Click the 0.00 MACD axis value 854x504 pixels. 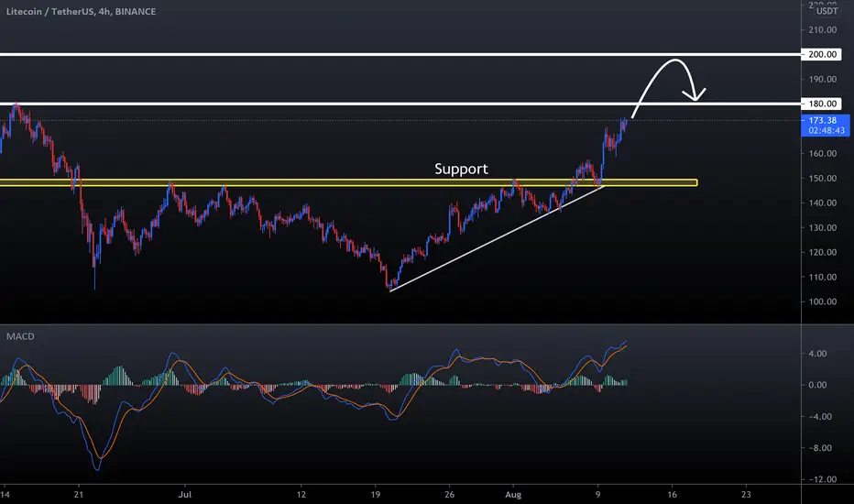click(x=817, y=385)
